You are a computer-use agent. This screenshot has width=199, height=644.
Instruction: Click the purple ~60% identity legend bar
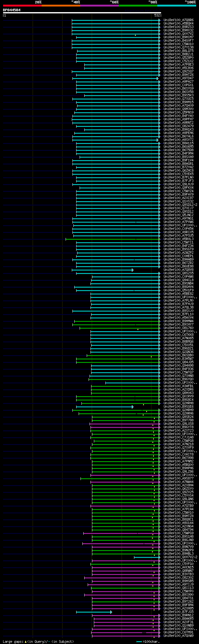[99, 6]
